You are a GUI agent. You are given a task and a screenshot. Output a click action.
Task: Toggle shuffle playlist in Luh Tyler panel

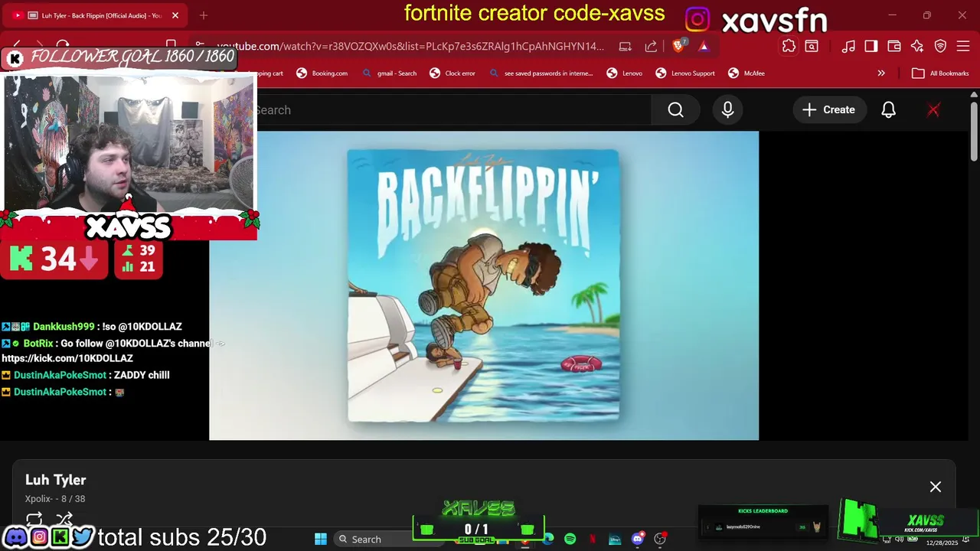pyautogui.click(x=64, y=519)
